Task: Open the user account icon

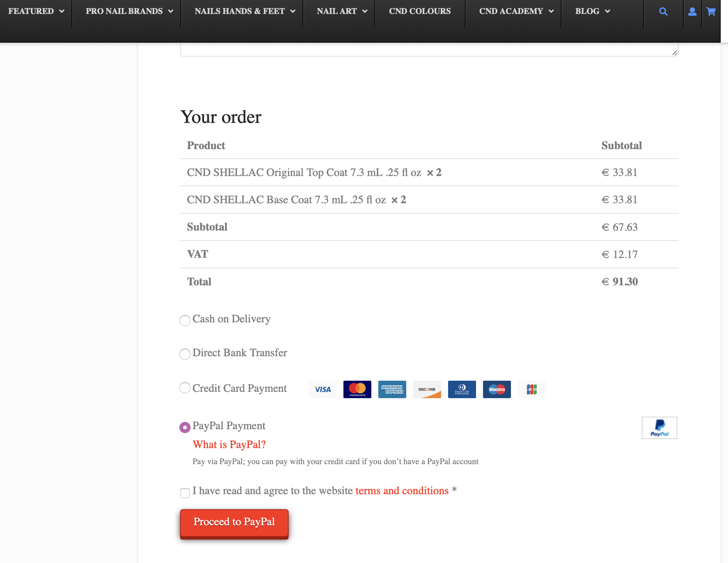Action: click(692, 12)
